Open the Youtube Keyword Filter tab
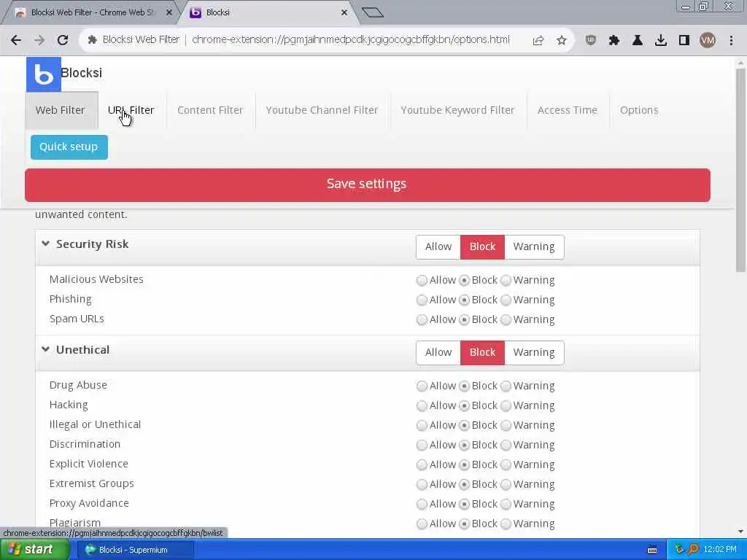This screenshot has width=747, height=560. coord(458,110)
